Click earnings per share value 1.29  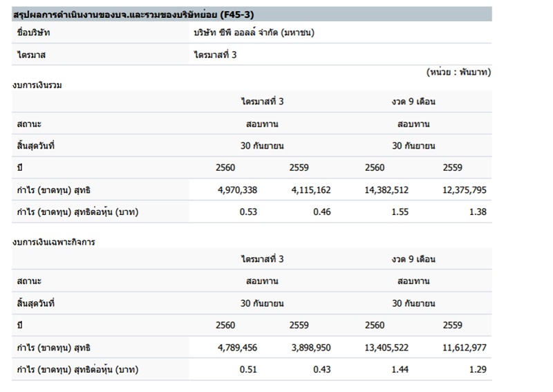(477, 370)
